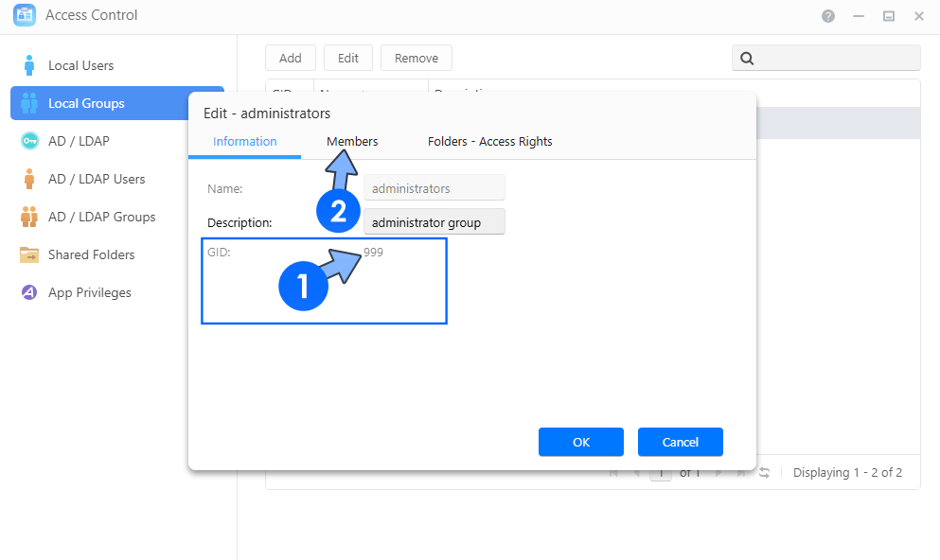Image resolution: width=940 pixels, height=560 pixels.
Task: Click the AD / LDAP Users icon
Action: (x=28, y=179)
